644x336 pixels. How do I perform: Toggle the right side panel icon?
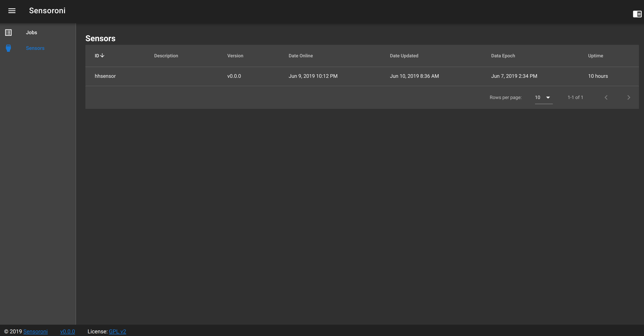[637, 14]
